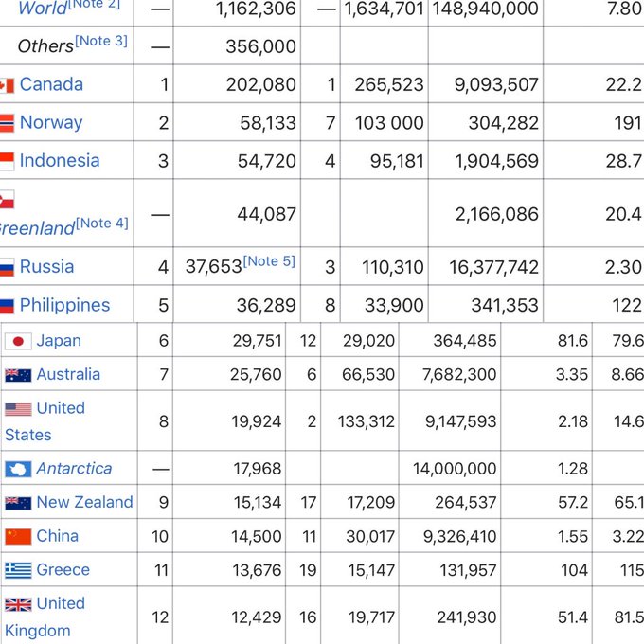Open the Indonesia link

[60, 161]
